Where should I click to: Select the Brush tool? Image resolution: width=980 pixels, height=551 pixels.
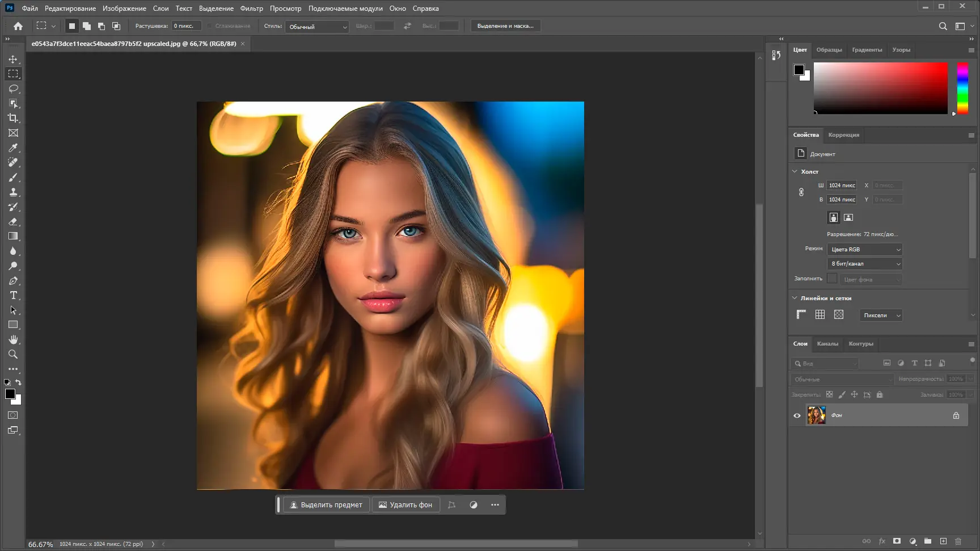(14, 177)
